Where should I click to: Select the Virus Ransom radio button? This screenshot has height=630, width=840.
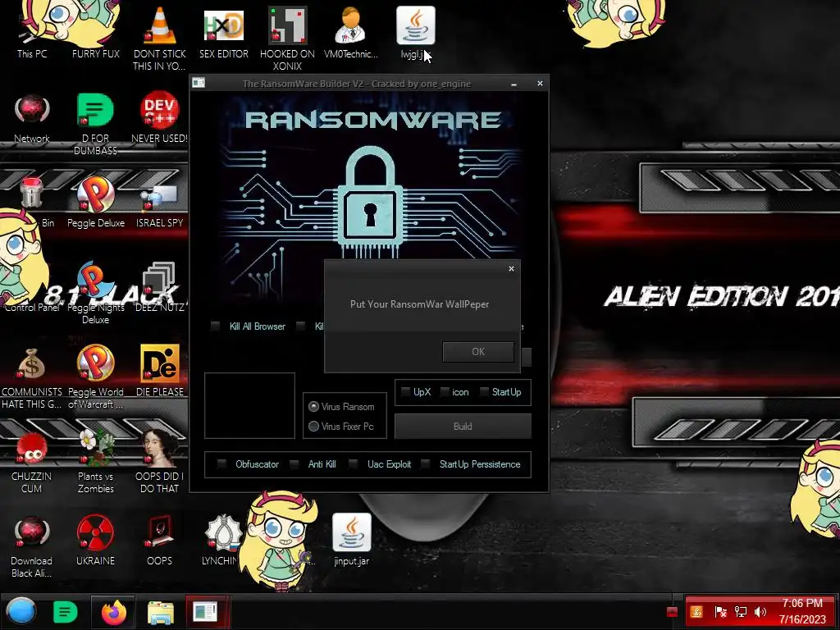coord(314,407)
